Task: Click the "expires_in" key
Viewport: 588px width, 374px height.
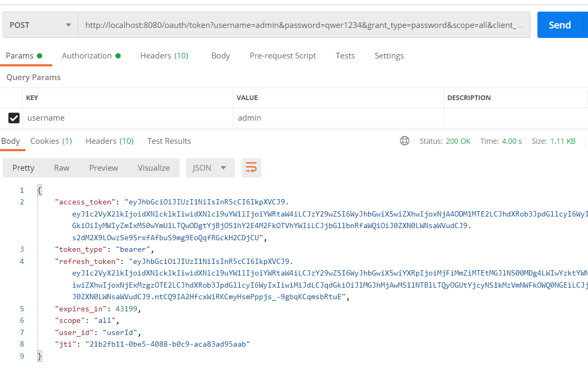Action: [x=81, y=309]
